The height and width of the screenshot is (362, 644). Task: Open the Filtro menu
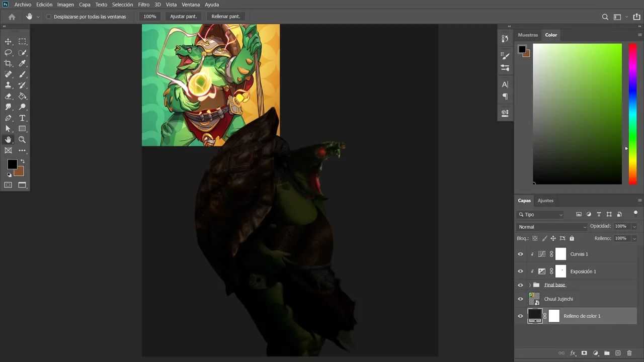pyautogui.click(x=143, y=5)
